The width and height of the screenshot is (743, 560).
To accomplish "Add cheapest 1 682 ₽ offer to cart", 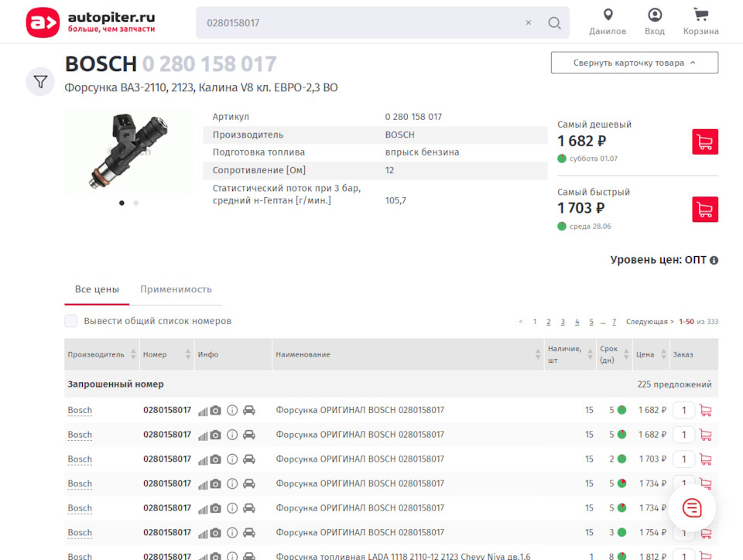I will [x=704, y=142].
